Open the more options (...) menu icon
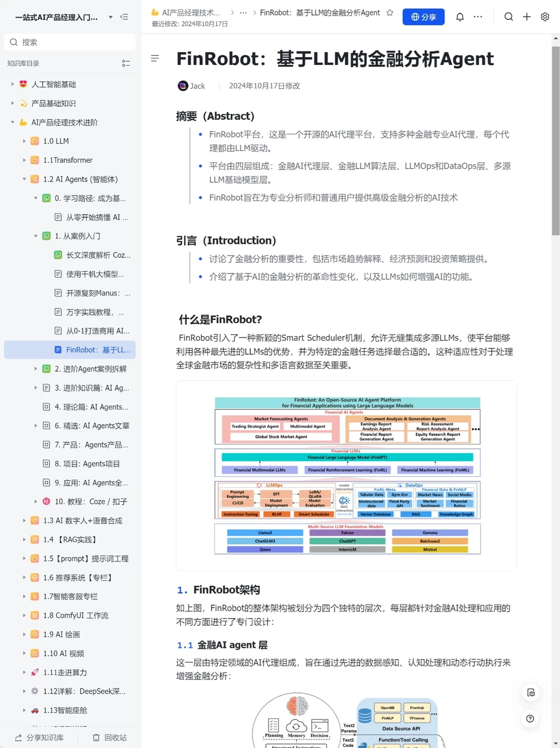The height and width of the screenshot is (748, 560). pos(478,17)
